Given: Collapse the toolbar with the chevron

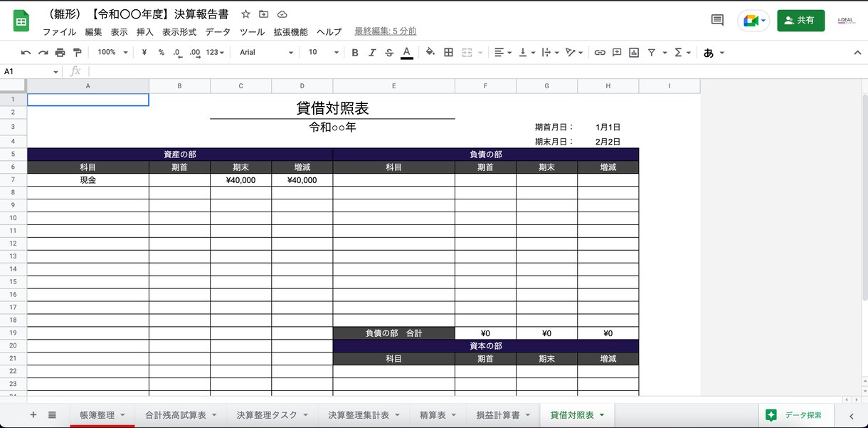Looking at the screenshot, I should pyautogui.click(x=857, y=53).
